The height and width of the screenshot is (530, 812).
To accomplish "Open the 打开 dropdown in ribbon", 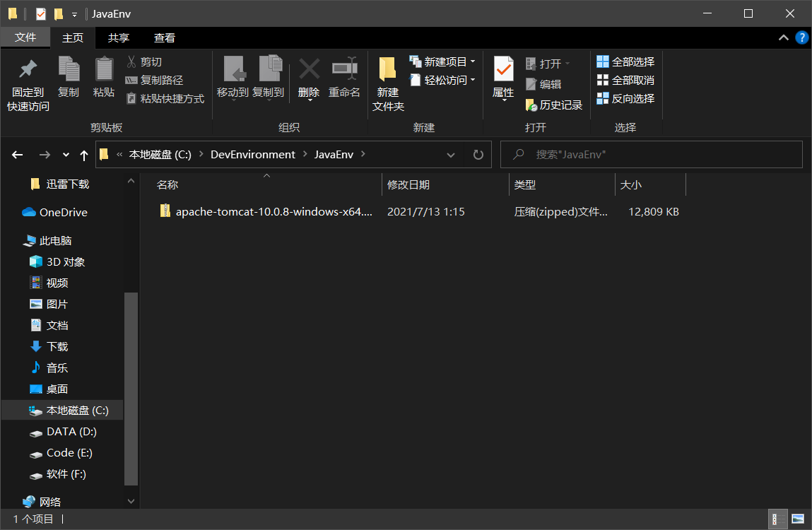I will 548,64.
